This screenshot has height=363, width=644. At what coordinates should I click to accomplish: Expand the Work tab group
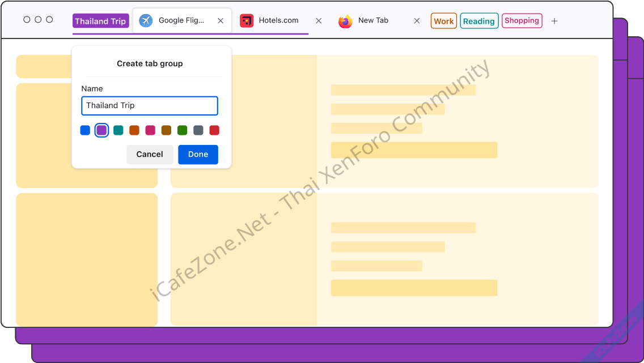[443, 20]
